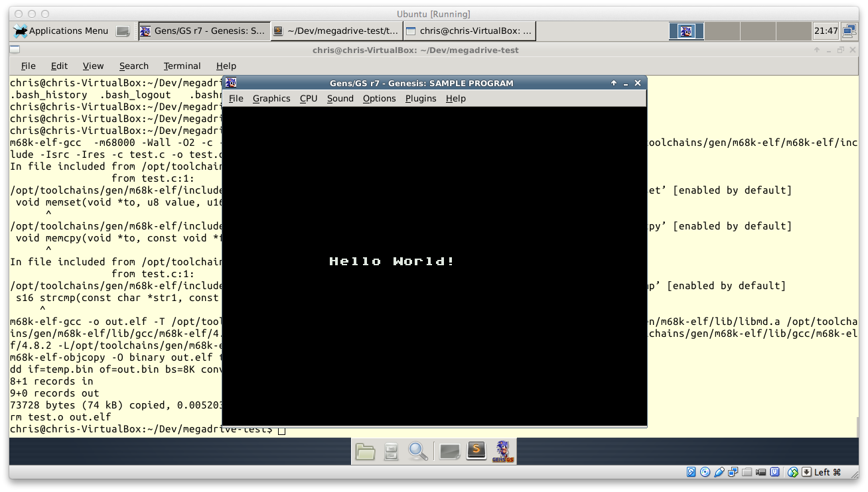The width and height of the screenshot is (868, 492).
Task: Click the VirtualBox USB status icon
Action: click(719, 471)
